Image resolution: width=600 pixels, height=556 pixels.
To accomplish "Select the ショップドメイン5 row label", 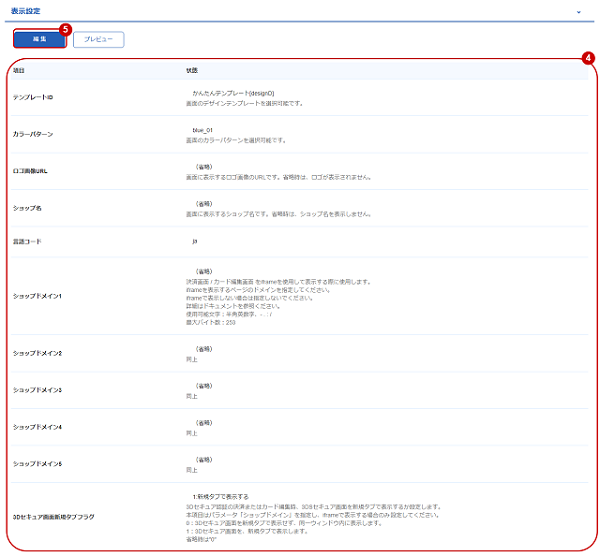I will [x=38, y=464].
